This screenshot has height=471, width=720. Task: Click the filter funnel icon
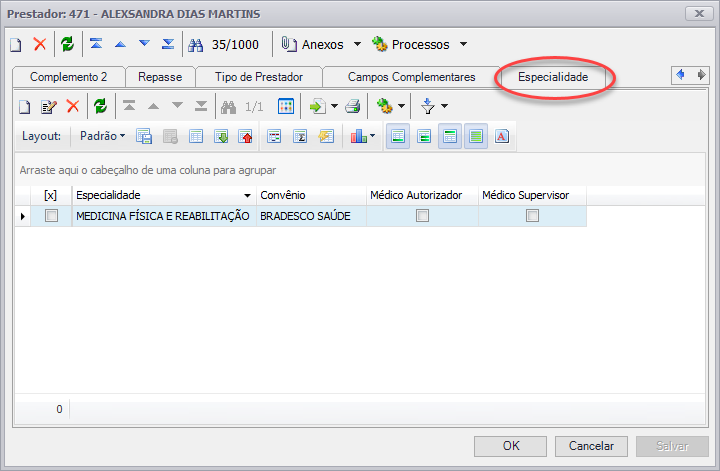428,107
